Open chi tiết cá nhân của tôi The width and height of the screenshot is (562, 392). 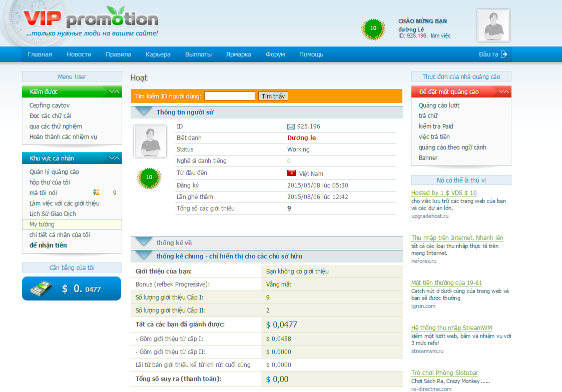tap(60, 235)
